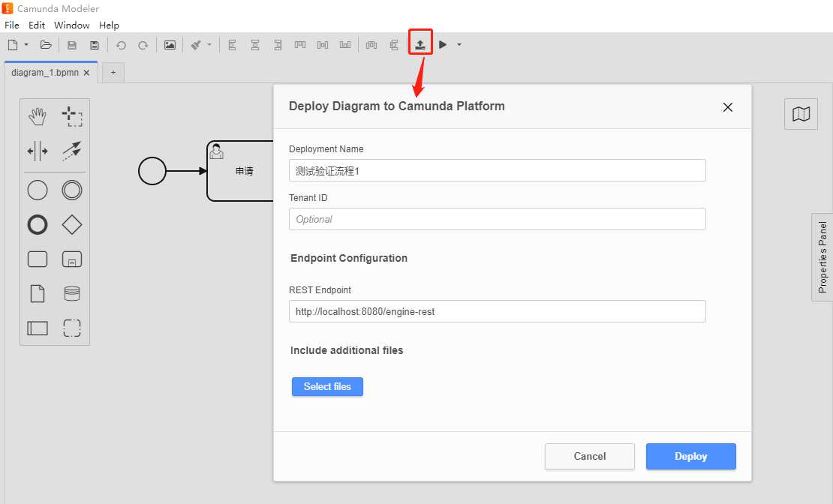Viewport: 833px width, 504px height.
Task: Open the Window menu
Action: [72, 25]
